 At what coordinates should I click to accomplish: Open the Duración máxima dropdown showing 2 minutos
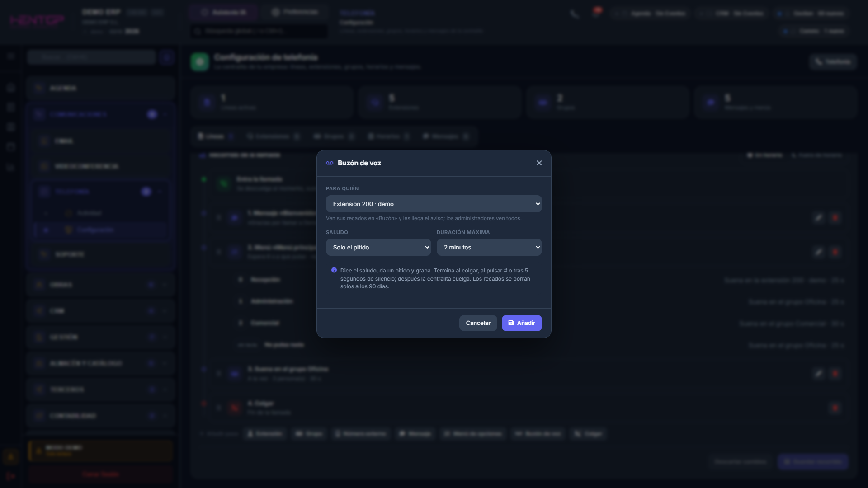point(489,247)
